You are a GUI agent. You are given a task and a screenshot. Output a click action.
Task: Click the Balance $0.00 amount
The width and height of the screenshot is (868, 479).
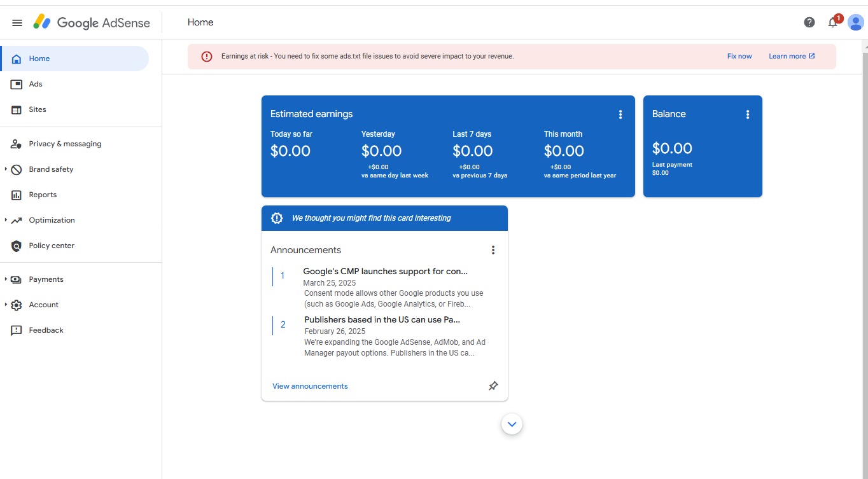(x=672, y=148)
